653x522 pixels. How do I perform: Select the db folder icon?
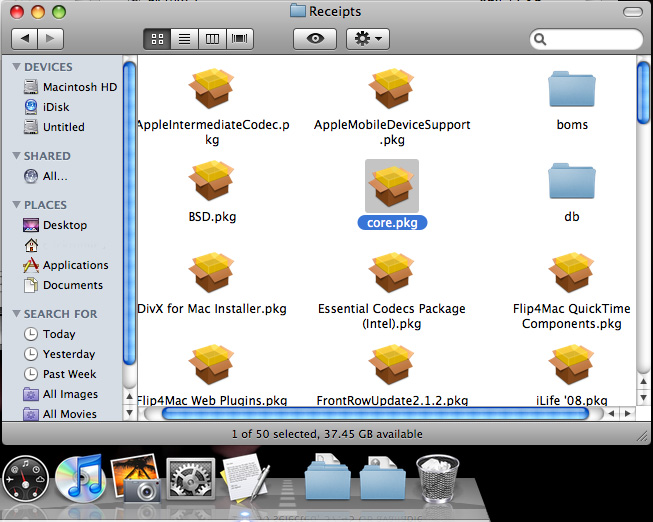[572, 181]
